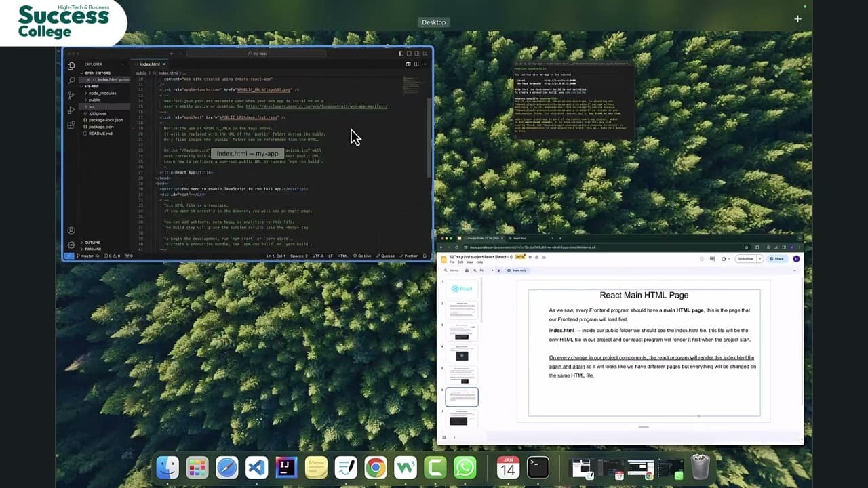This screenshot has width=868, height=488.
Task: Open IntelliJ IDEA from the Dock
Action: tap(286, 467)
